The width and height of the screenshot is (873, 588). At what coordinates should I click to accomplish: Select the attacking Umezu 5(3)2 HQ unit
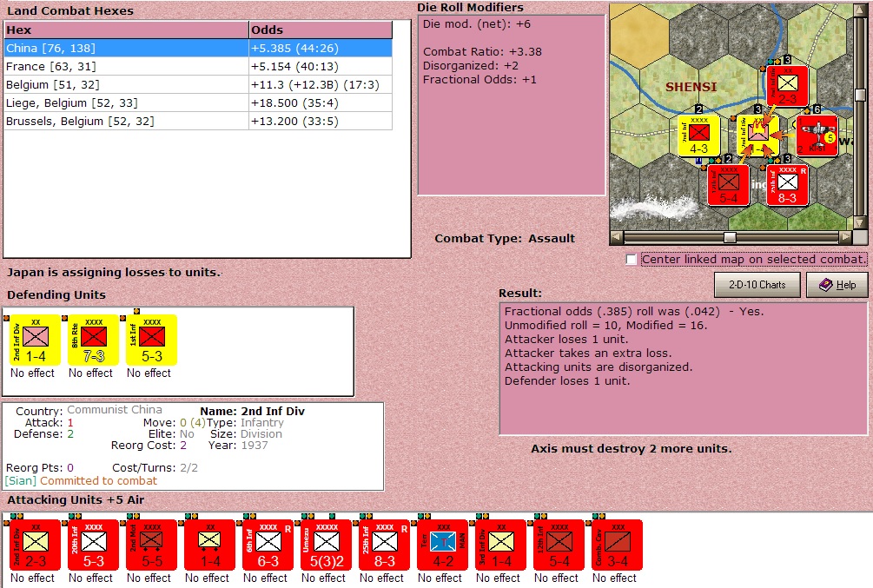[327, 545]
